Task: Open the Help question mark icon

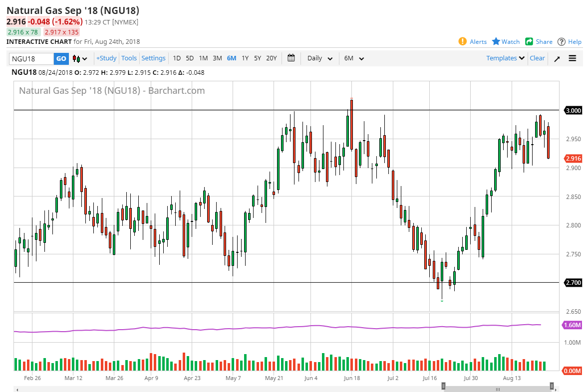Action: click(x=562, y=41)
